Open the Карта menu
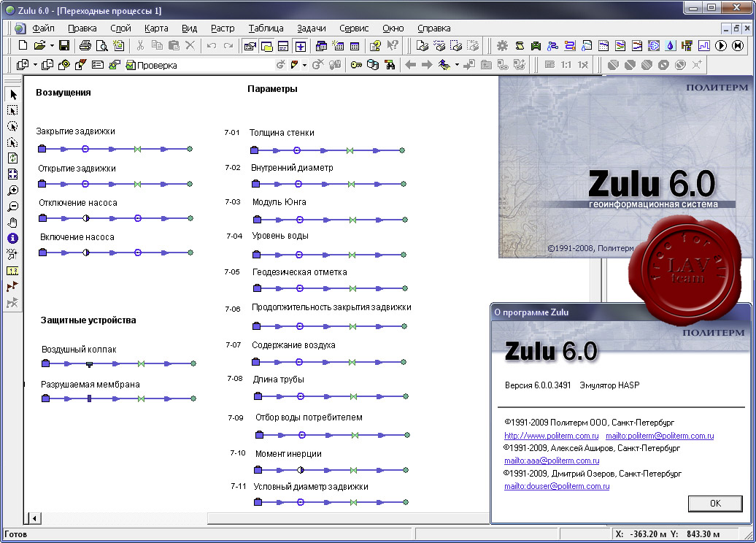The image size is (756, 543). pyautogui.click(x=156, y=28)
